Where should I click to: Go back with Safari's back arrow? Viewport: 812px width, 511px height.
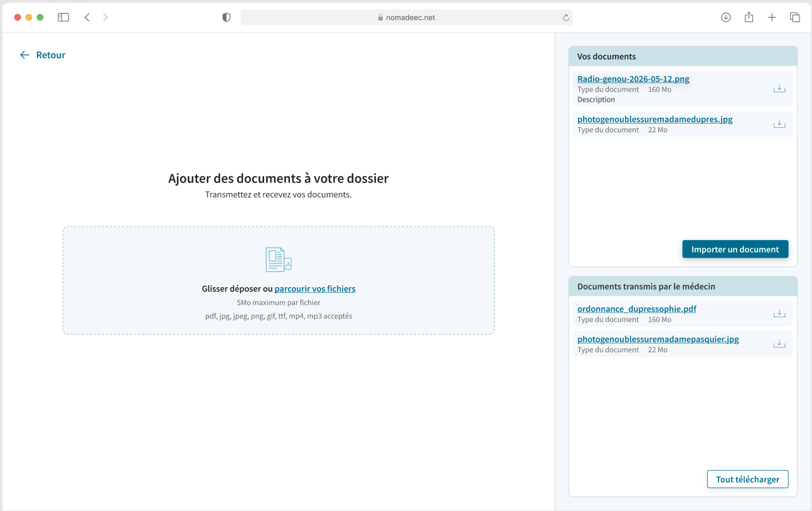(87, 18)
